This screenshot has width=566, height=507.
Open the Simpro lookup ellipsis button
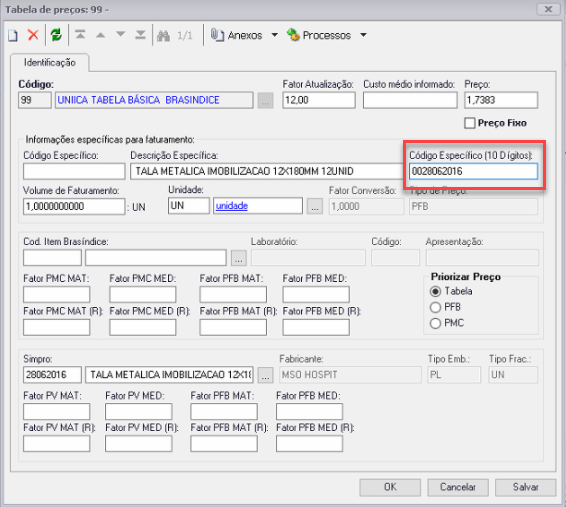coord(265,375)
